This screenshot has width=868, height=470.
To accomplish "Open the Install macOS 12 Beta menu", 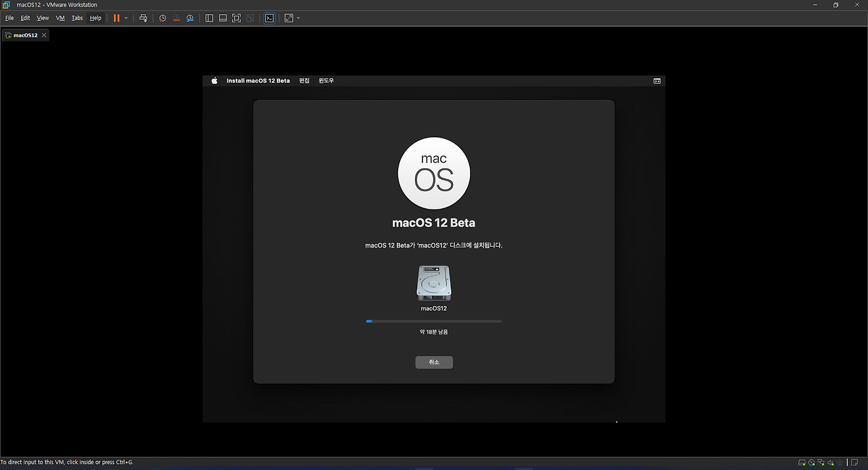I will click(258, 81).
